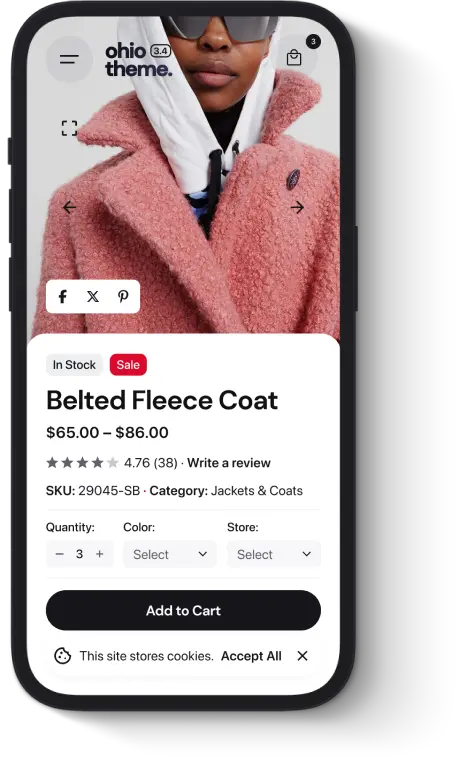The width and height of the screenshot is (468, 760).
Task: Dismiss the cookie notice with X
Action: (x=302, y=656)
